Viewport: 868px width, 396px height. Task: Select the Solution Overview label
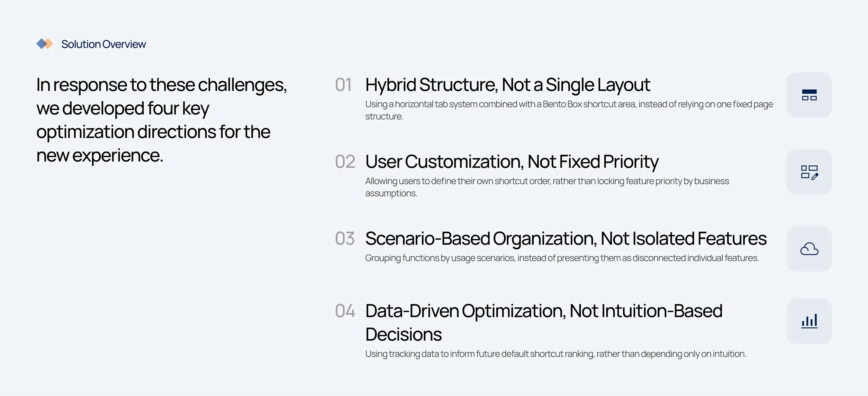(x=104, y=44)
